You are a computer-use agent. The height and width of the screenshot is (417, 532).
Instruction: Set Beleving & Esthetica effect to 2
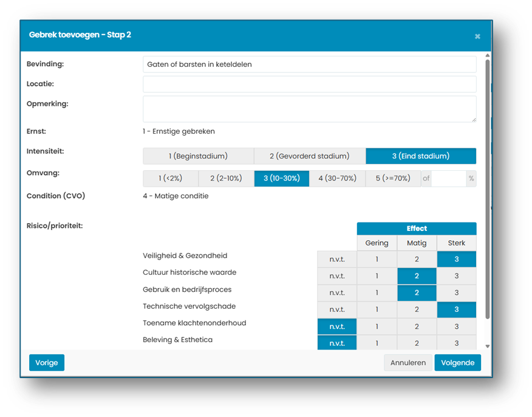417,343
